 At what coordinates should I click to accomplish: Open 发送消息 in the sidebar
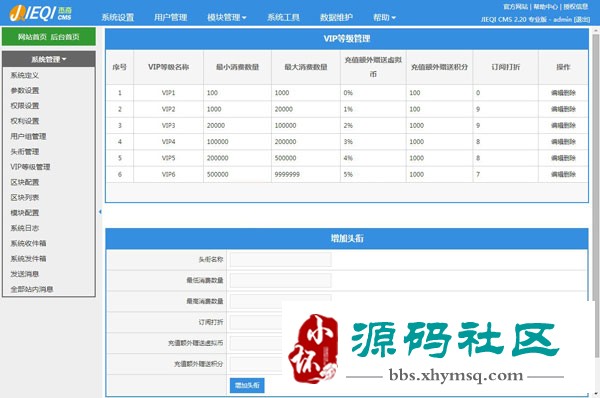[x=24, y=274]
